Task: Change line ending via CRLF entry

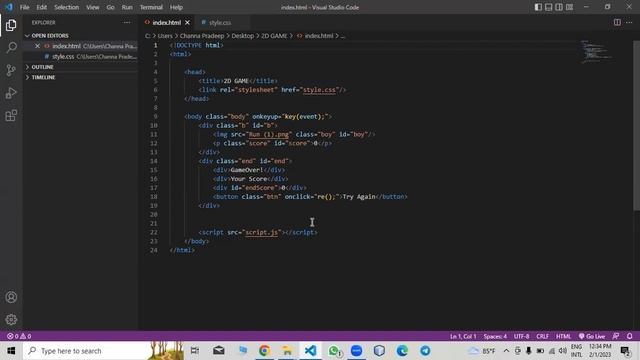Action: (x=542, y=336)
